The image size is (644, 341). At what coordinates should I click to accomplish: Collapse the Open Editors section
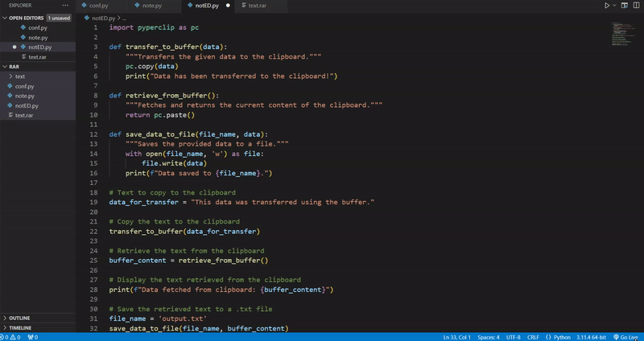[x=6, y=18]
